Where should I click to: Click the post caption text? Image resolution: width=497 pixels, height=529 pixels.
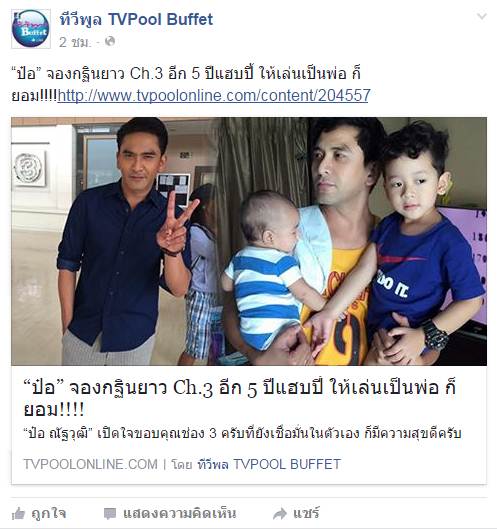[191, 84]
